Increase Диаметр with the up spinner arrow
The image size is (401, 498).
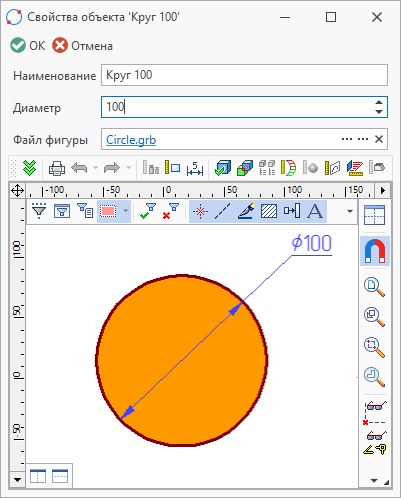379,103
